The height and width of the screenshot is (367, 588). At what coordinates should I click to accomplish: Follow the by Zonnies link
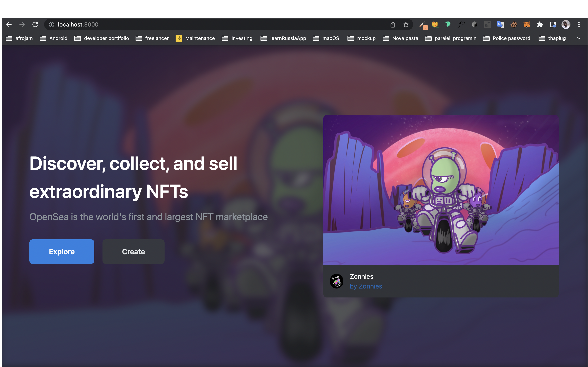[366, 286]
